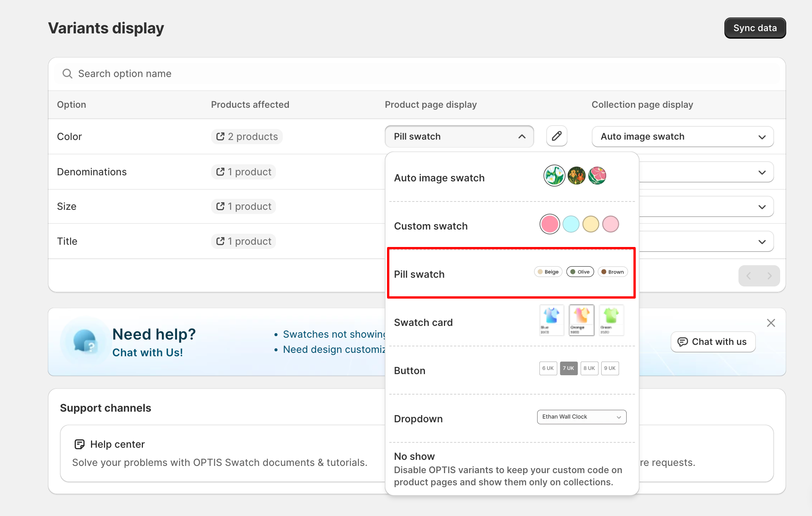Open 1 product link for Denominations
812x516 pixels.
[x=243, y=172]
